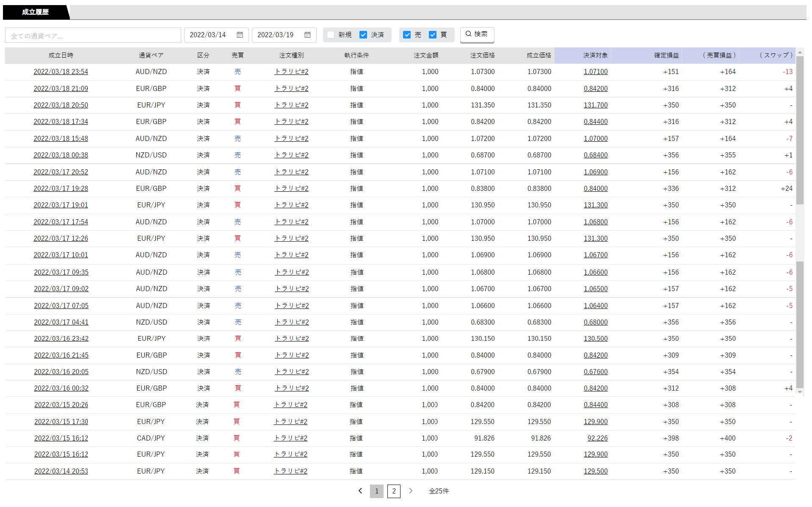
Task: Click the 91.826 order price cell
Action: [484, 438]
